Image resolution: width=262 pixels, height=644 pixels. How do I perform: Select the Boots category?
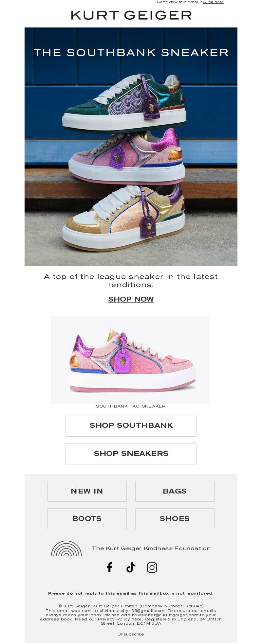(x=87, y=518)
